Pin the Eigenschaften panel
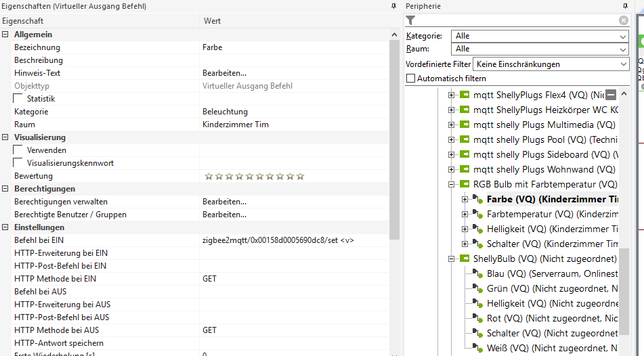This screenshot has width=644, height=356. click(x=393, y=6)
